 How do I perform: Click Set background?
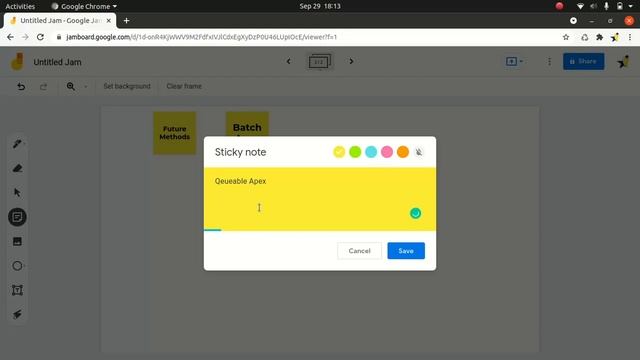127,86
